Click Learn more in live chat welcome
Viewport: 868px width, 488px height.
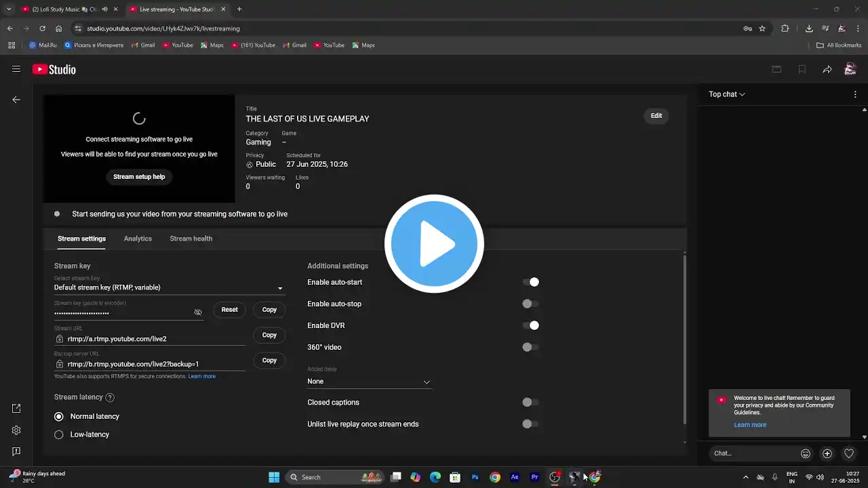[x=750, y=425]
